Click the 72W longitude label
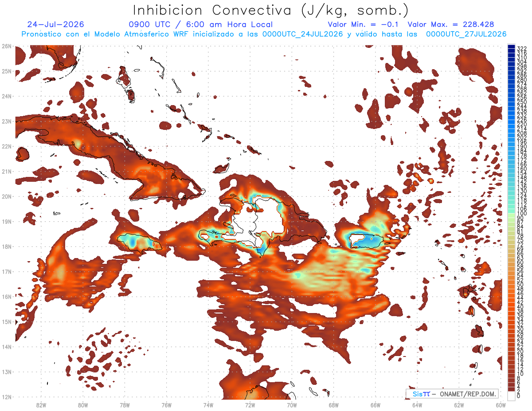 [250, 405]
